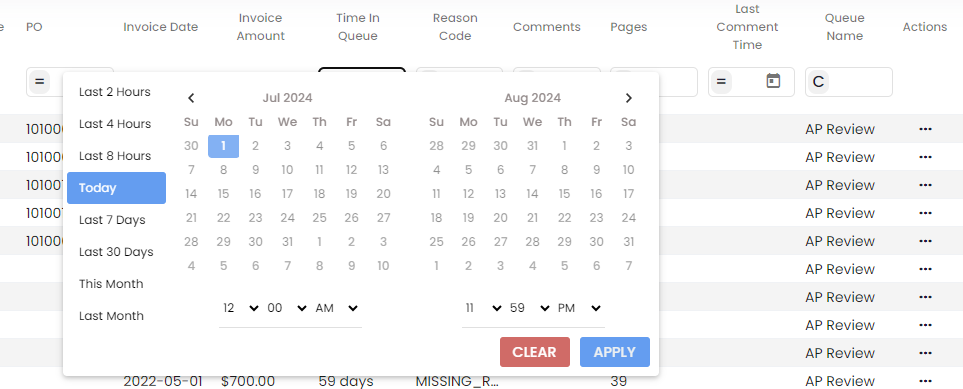963x389 pixels.
Task: Open actions ellipsis for first AP Review row
Action: [x=925, y=129]
